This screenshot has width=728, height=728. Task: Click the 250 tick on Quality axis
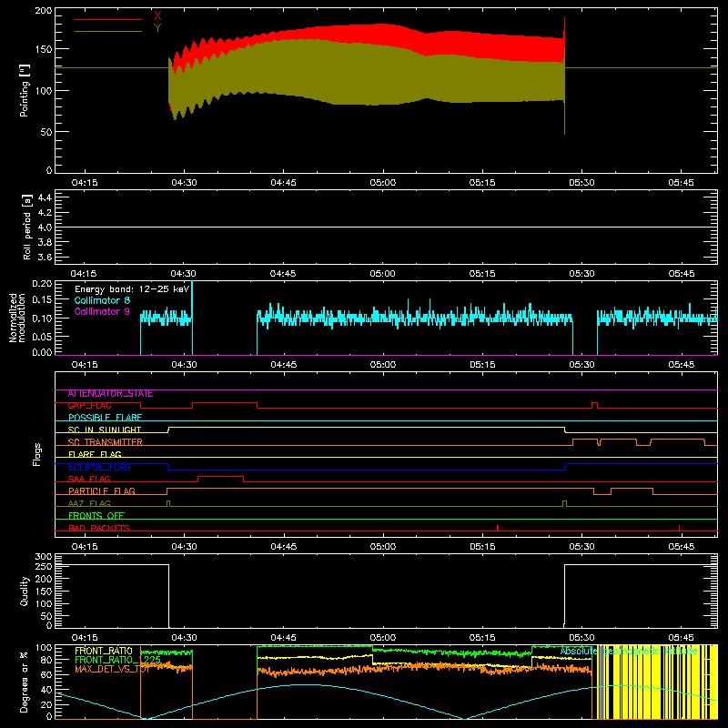coord(43,567)
